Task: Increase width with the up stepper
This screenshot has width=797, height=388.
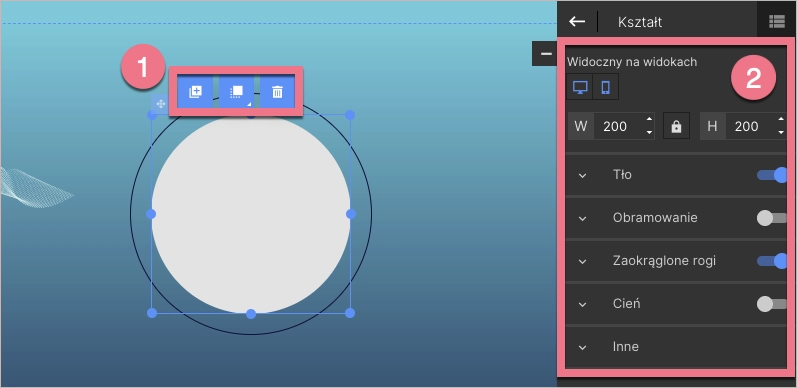Action: (x=649, y=120)
